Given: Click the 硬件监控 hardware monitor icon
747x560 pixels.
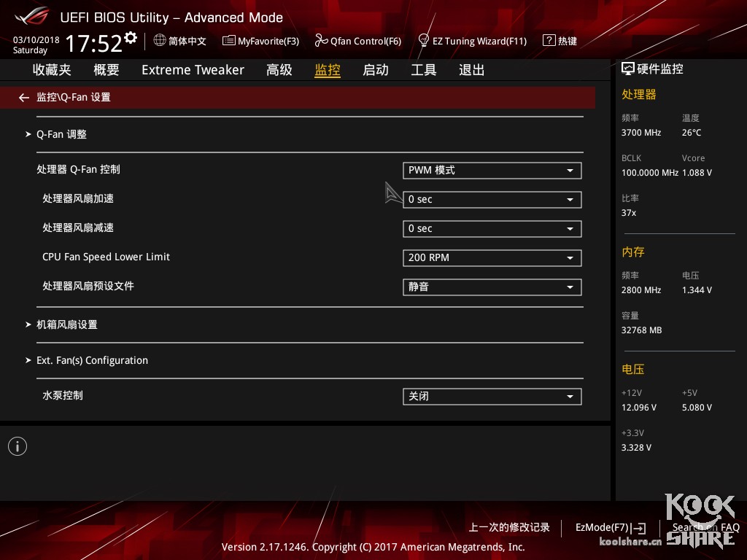Looking at the screenshot, I should point(627,68).
